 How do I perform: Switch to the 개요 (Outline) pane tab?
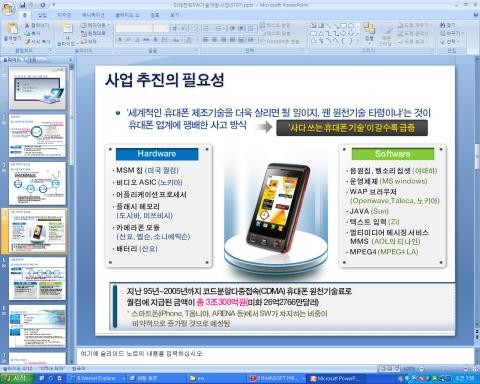click(x=32, y=60)
